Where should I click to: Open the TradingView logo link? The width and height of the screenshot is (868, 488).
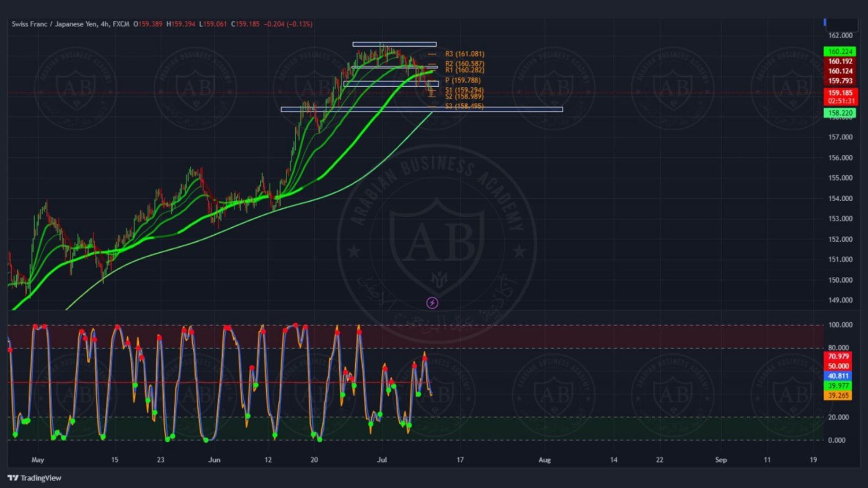coord(35,478)
